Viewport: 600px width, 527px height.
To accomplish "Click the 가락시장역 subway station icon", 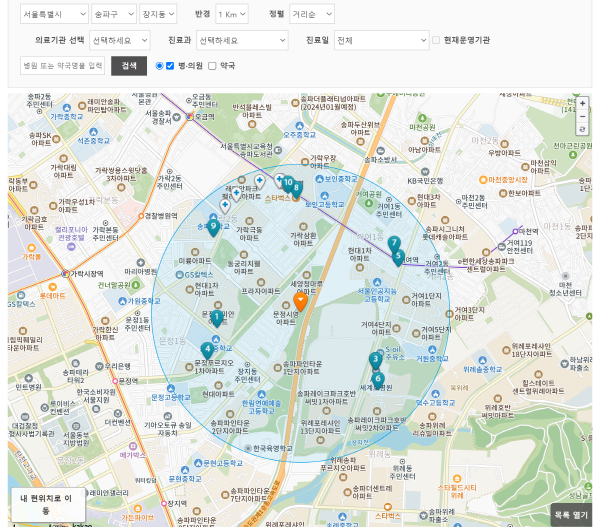I will [65, 274].
